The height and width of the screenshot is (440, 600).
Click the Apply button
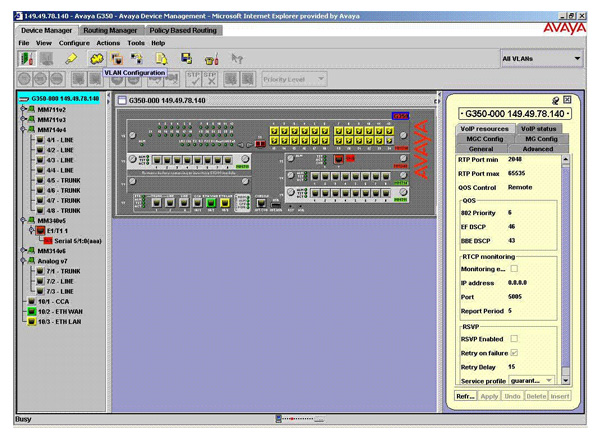[489, 396]
